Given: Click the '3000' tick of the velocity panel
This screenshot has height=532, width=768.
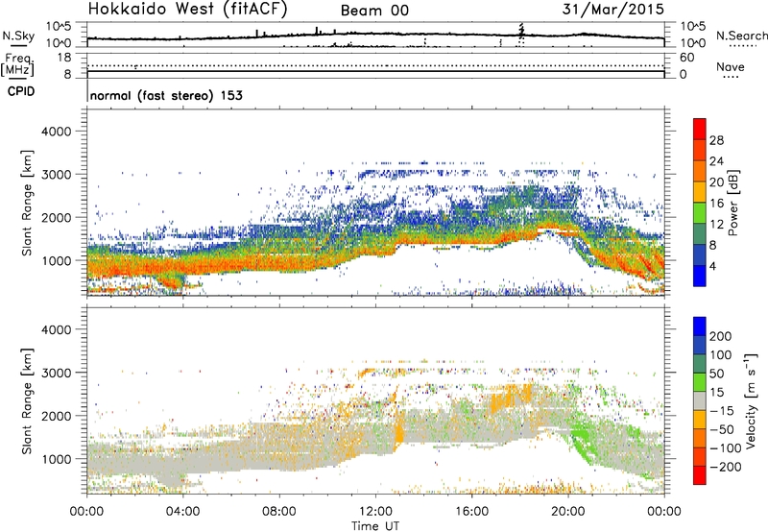Looking at the screenshot, I should [56, 373].
